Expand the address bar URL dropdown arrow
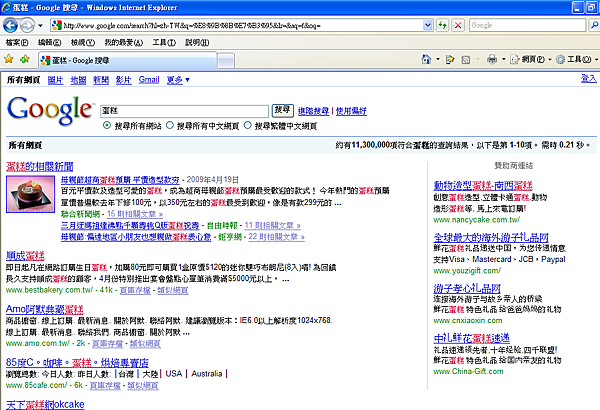 pyautogui.click(x=428, y=26)
